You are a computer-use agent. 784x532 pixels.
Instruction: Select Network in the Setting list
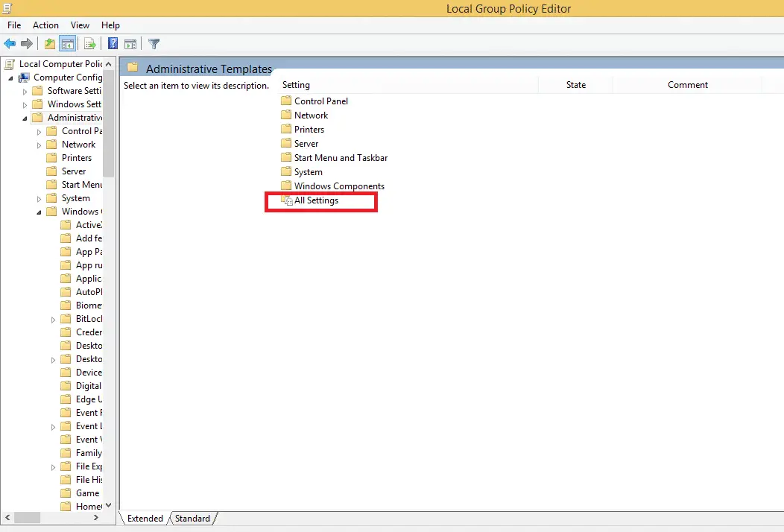click(311, 115)
